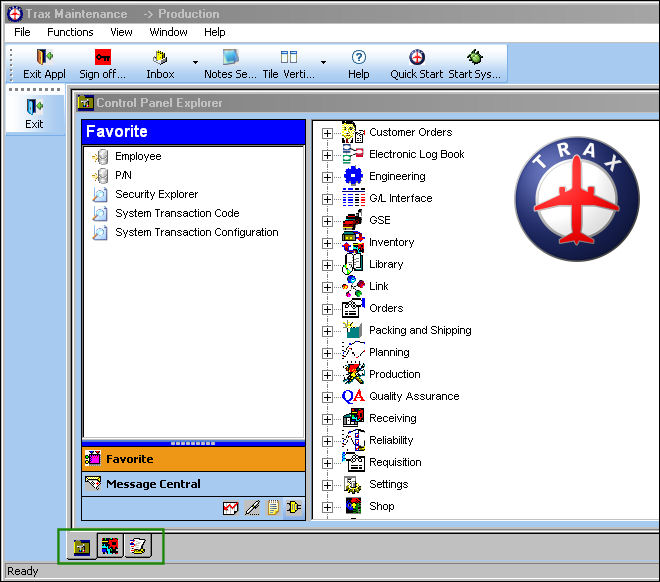Expand the Shop tree node
This screenshot has height=582, width=660.
click(327, 507)
